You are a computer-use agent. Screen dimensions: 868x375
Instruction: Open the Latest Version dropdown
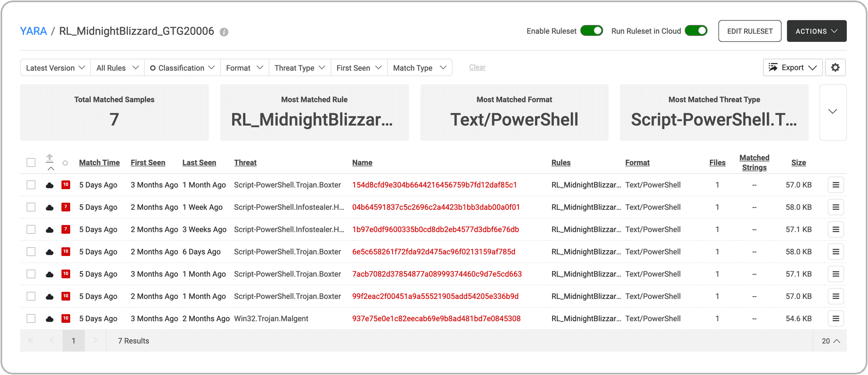[x=55, y=67]
